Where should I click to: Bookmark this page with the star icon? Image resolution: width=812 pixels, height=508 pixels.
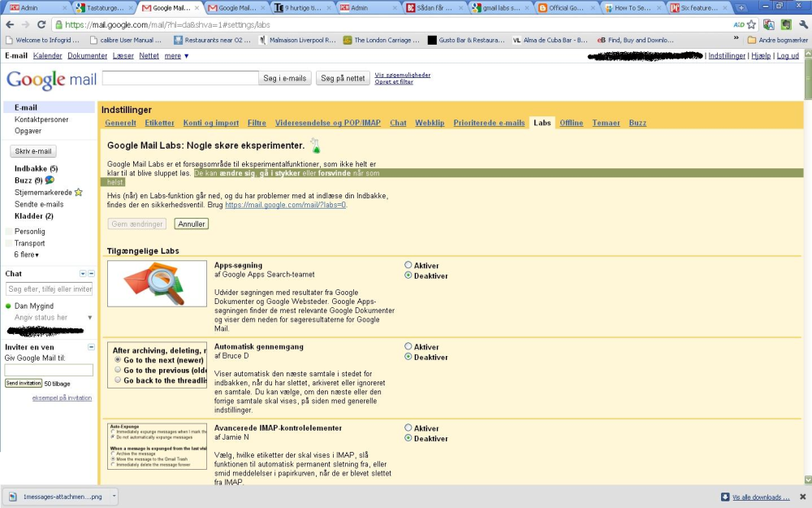(751, 24)
